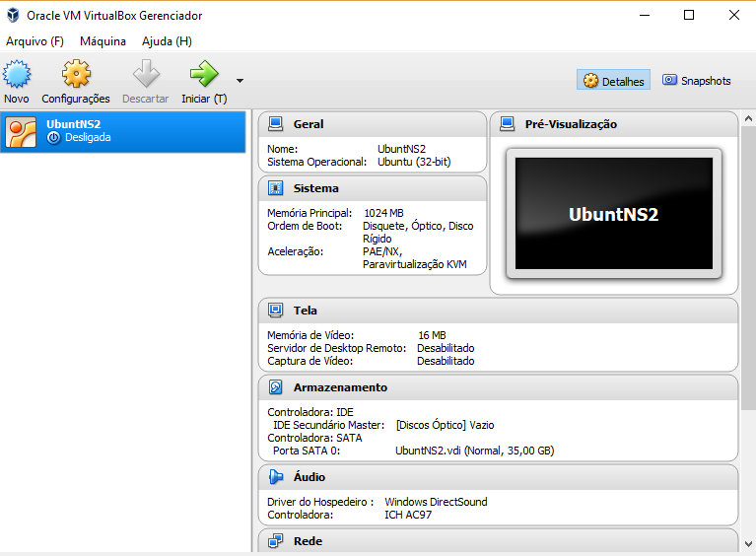
Task: Select the UbuntNS2 machine in the list
Action: point(123,132)
